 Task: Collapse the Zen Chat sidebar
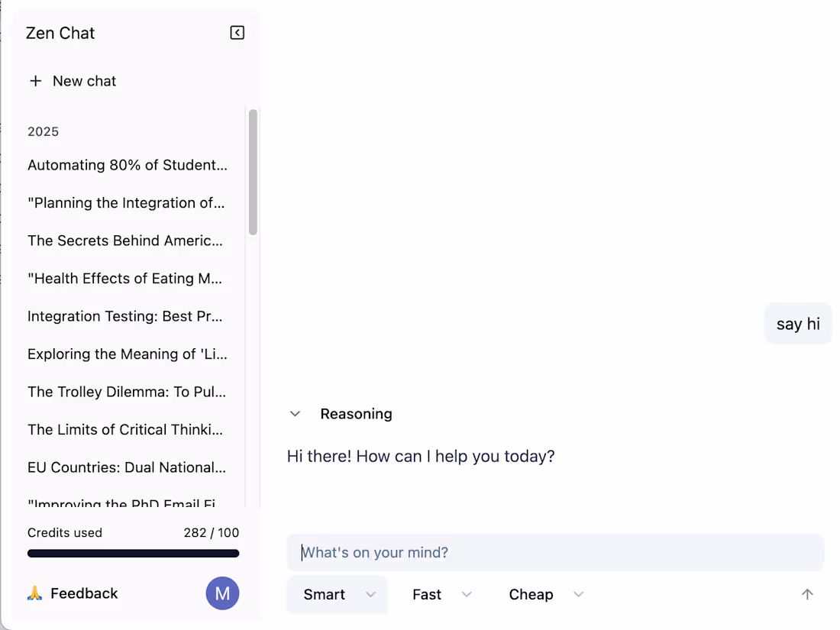pyautogui.click(x=237, y=33)
